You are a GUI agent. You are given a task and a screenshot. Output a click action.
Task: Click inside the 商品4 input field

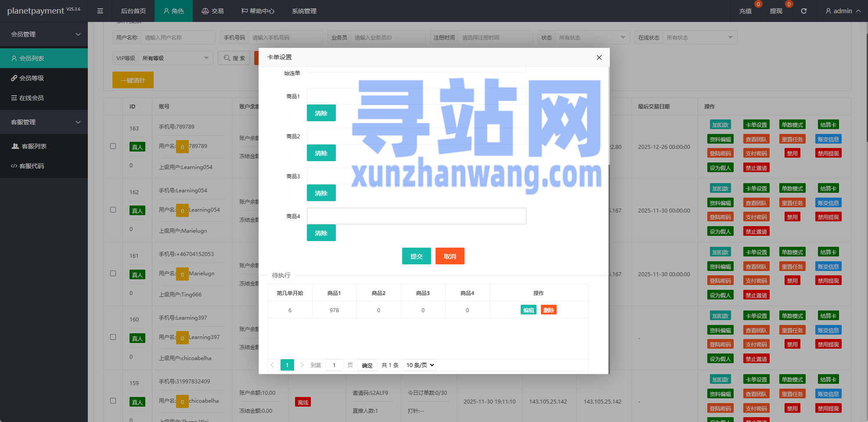[416, 216]
